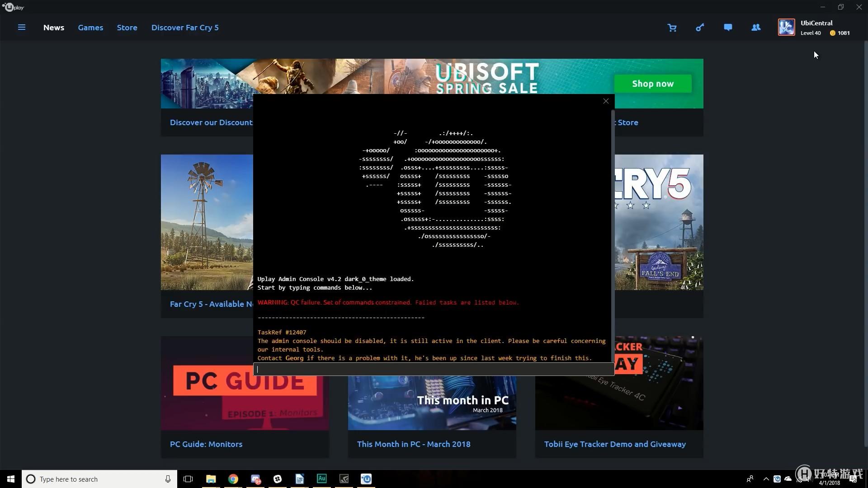This screenshot has height=488, width=868.
Task: Focus the admin console command input
Action: pos(433,369)
